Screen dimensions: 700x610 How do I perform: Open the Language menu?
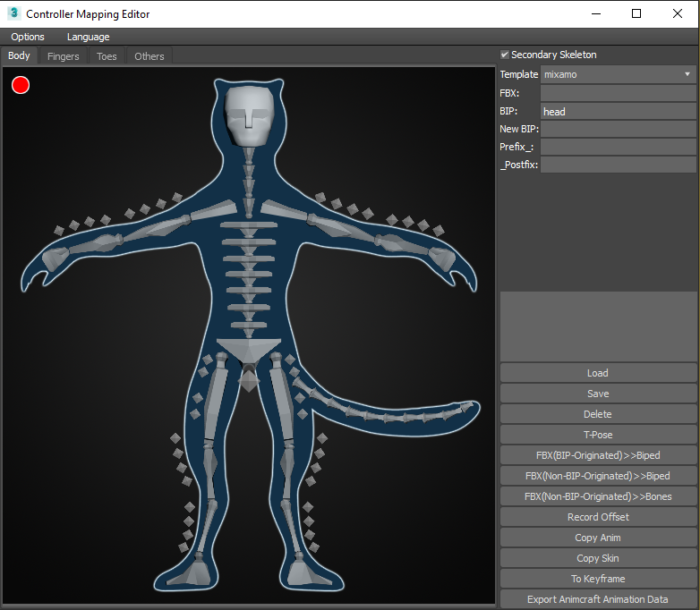[88, 37]
